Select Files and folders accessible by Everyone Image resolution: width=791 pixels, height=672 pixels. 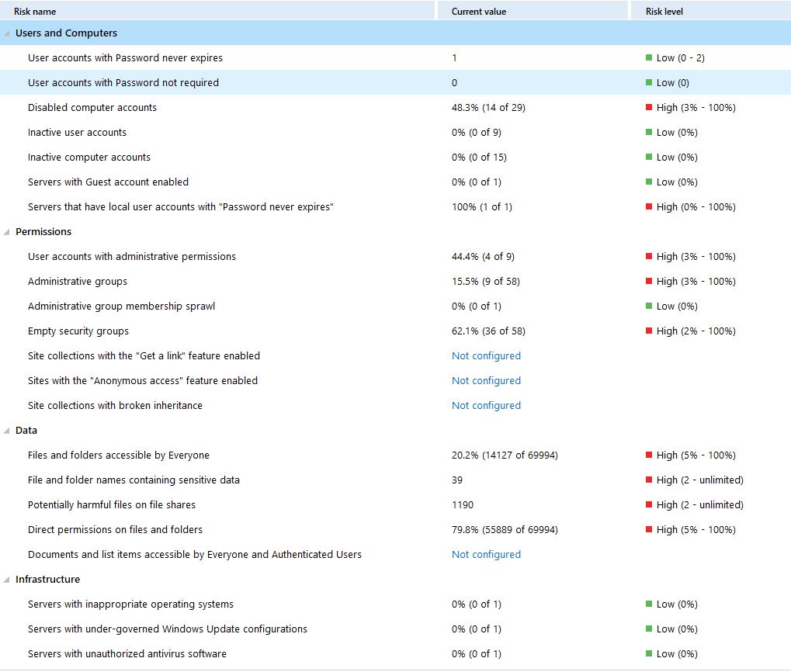[396, 456]
